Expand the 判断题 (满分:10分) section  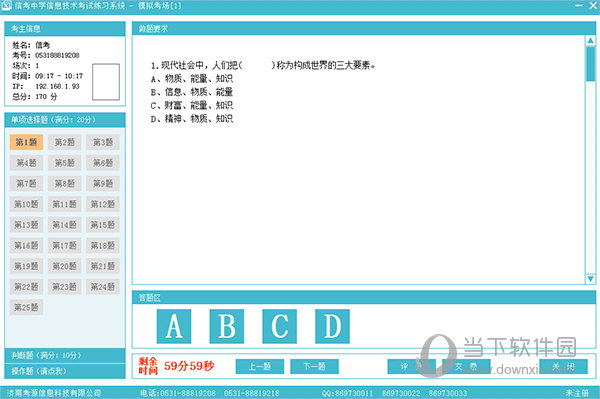pos(65,355)
